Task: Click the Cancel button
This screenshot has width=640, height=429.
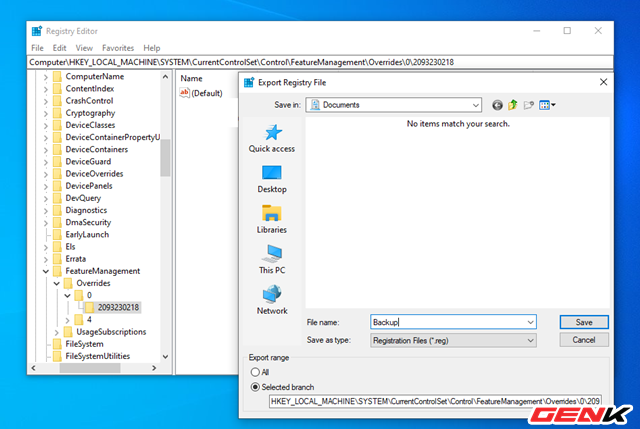Action: click(x=584, y=340)
